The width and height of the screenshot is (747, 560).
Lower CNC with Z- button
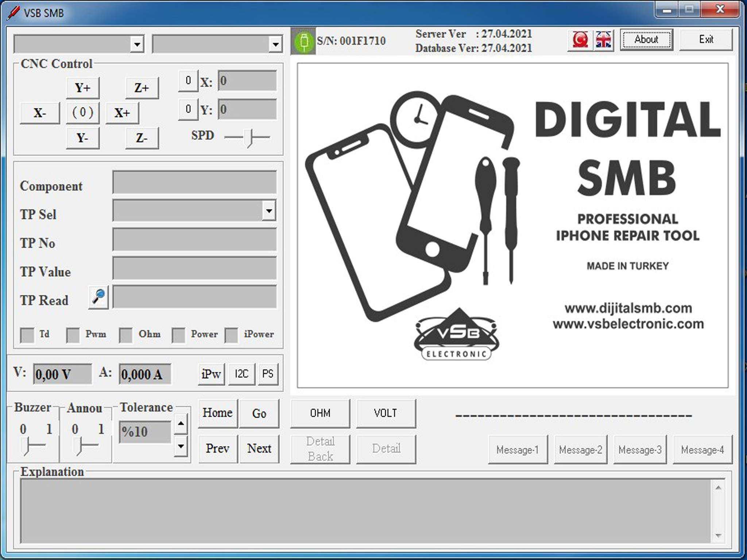pyautogui.click(x=142, y=138)
